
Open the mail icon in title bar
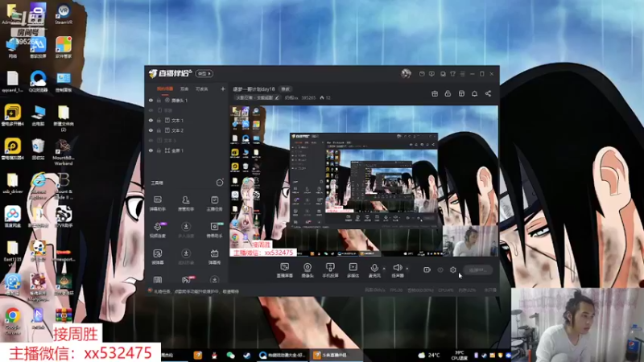(422, 74)
